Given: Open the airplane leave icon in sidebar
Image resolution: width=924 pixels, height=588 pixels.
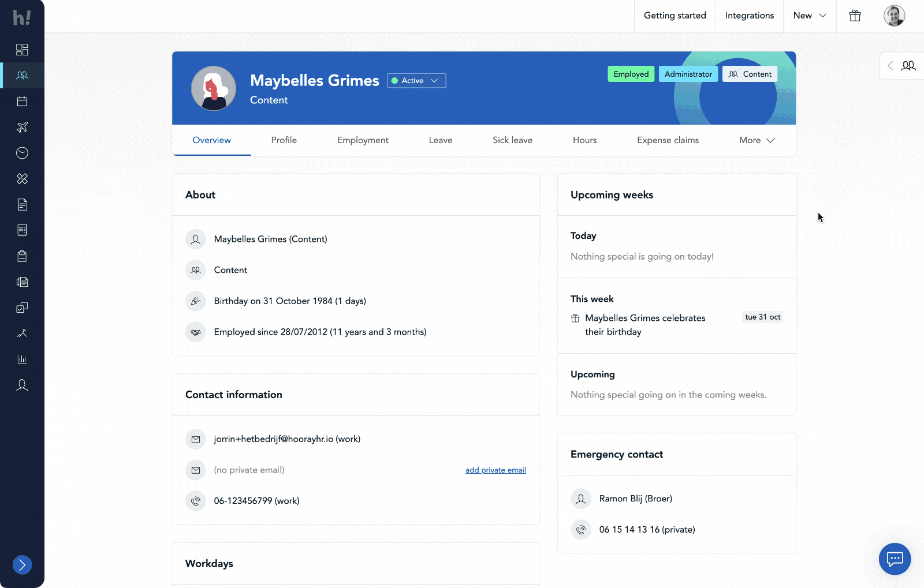Looking at the screenshot, I should 22,127.
